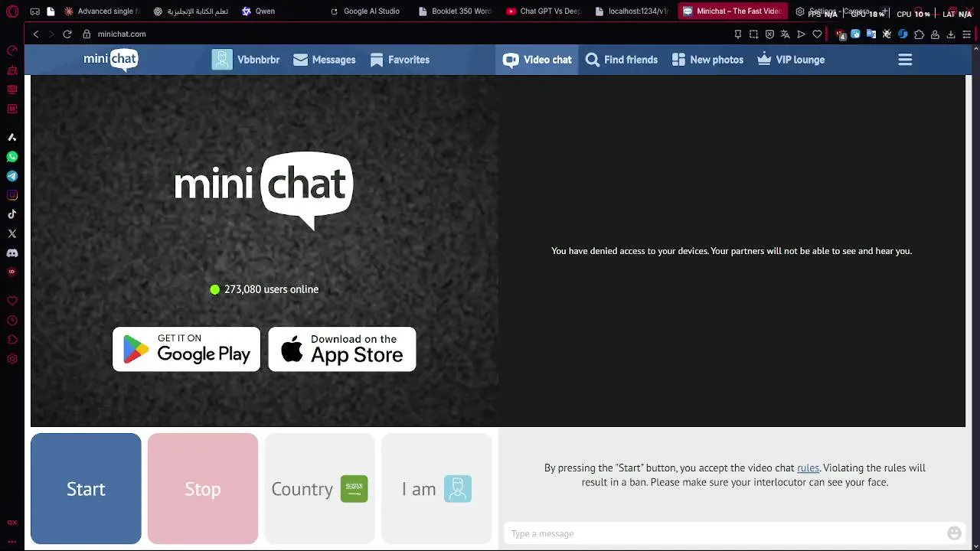Reload the minichat page

pos(67,34)
